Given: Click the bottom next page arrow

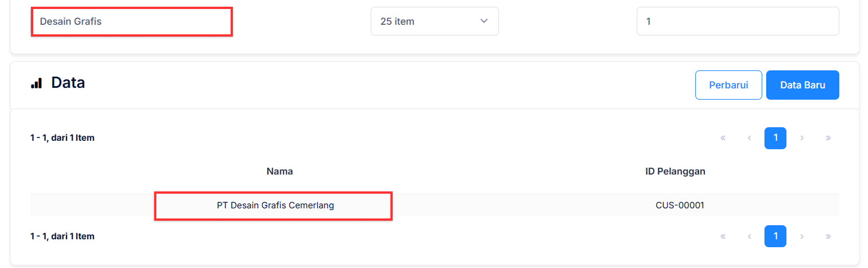Looking at the screenshot, I should 802,236.
